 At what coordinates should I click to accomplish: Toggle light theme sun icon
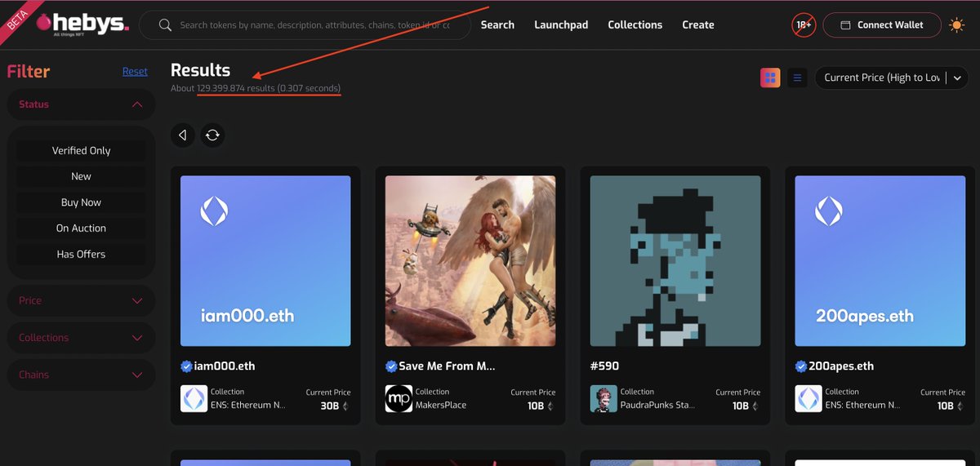[956, 25]
